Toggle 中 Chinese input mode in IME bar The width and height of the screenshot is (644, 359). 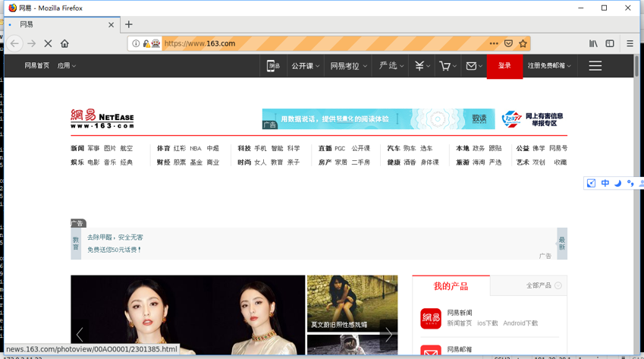(x=605, y=183)
